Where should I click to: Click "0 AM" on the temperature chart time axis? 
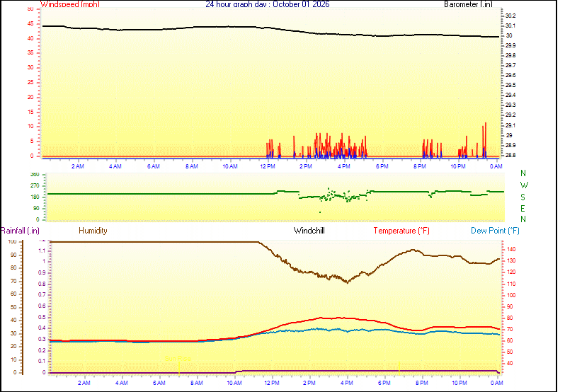coord(497,383)
